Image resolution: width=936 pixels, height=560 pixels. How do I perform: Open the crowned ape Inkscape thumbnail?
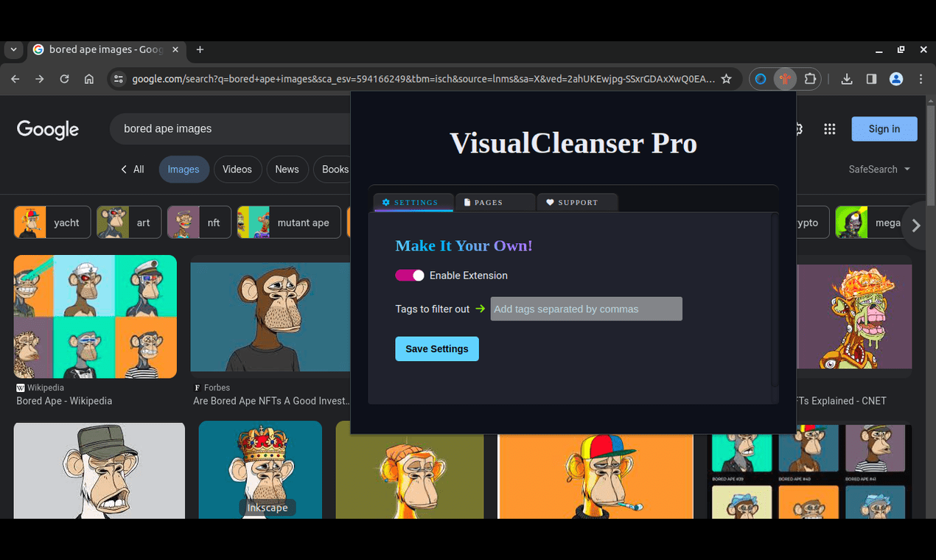260,470
